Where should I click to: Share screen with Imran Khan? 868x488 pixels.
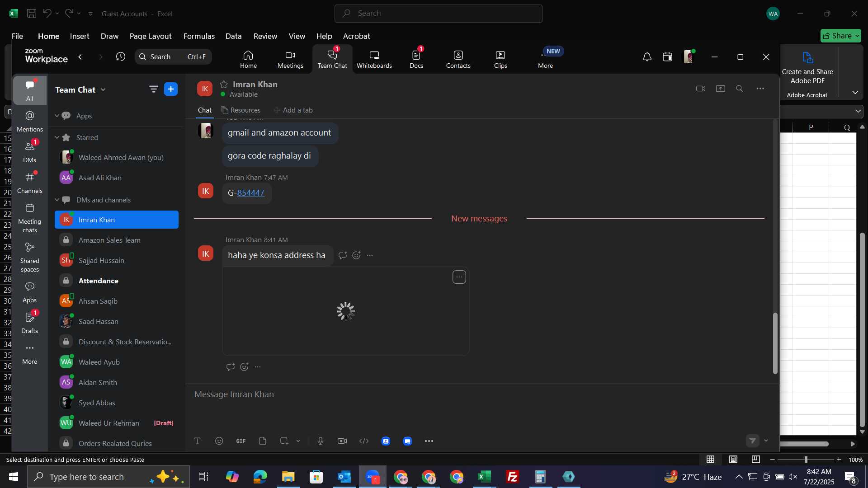(721, 89)
